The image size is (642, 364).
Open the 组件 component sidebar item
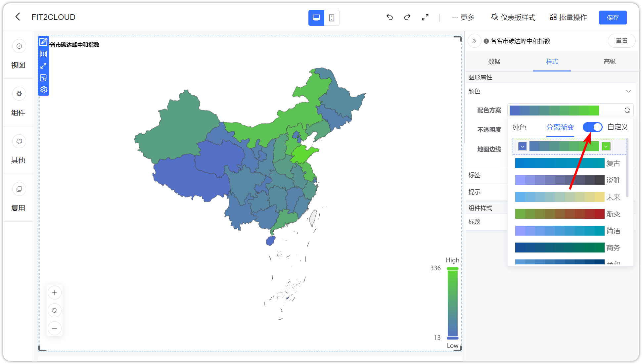18,103
